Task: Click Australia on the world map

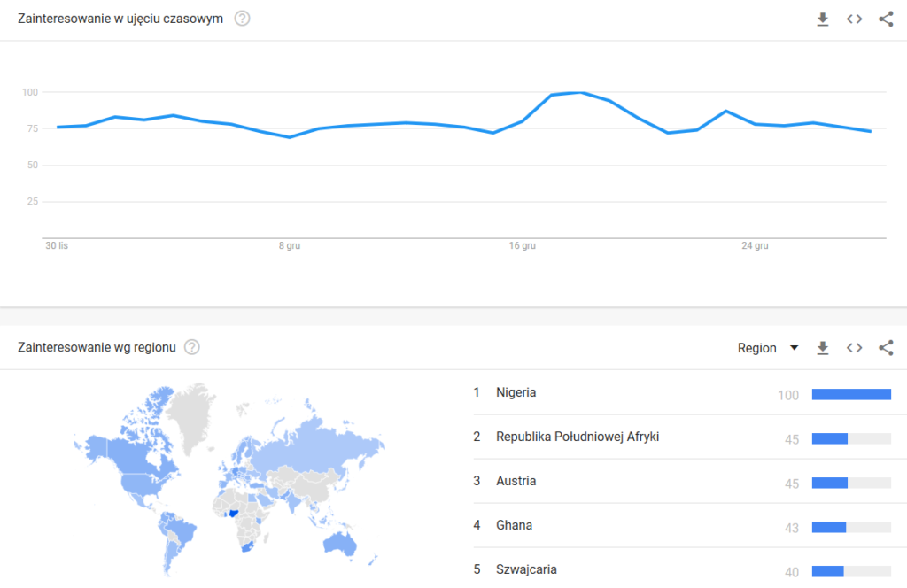Action: (340, 542)
